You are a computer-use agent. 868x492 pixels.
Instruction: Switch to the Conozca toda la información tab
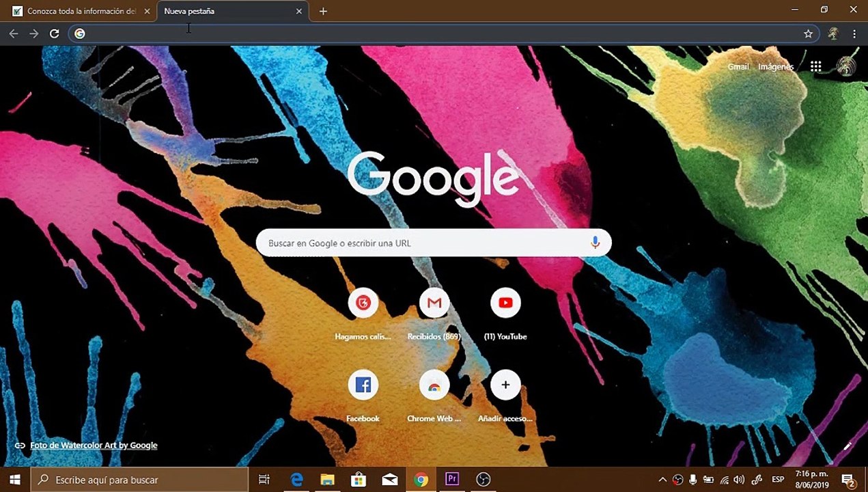tap(81, 11)
